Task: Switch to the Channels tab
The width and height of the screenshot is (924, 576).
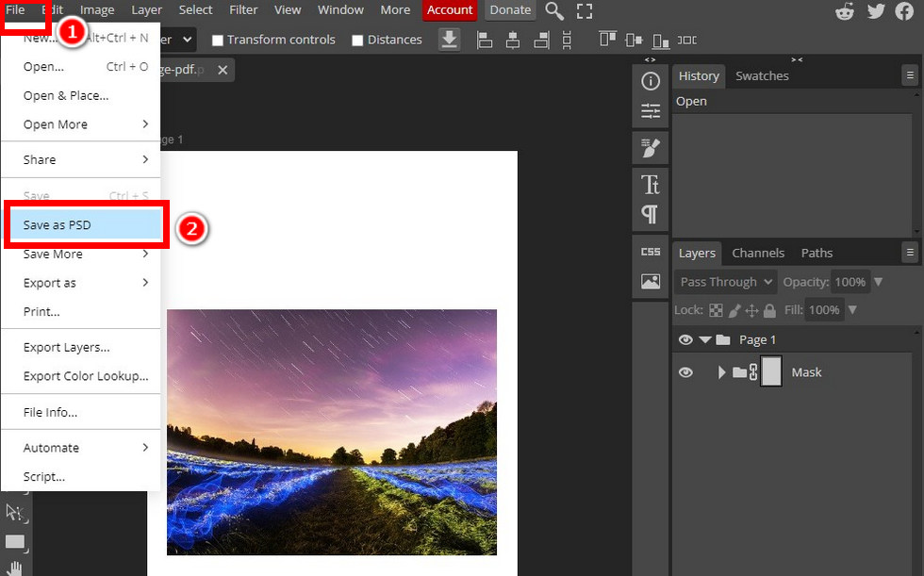Action: 758,252
